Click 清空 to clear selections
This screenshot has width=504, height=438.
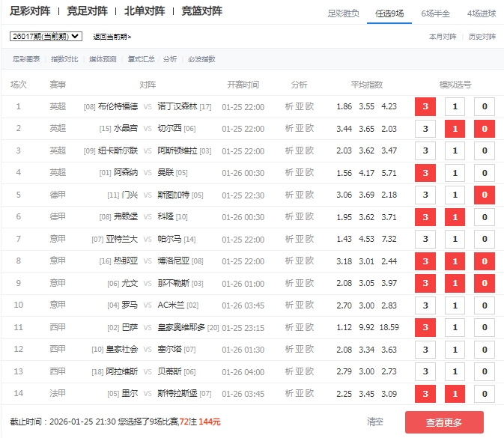[375, 422]
